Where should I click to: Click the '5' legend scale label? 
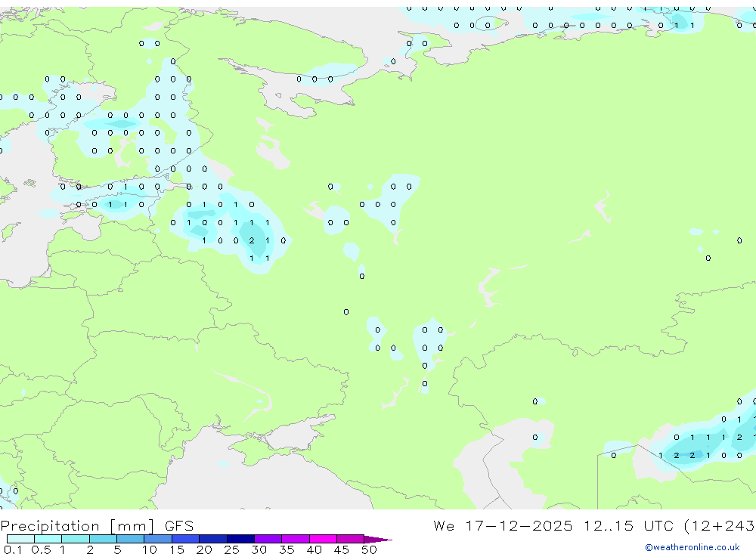tap(117, 549)
